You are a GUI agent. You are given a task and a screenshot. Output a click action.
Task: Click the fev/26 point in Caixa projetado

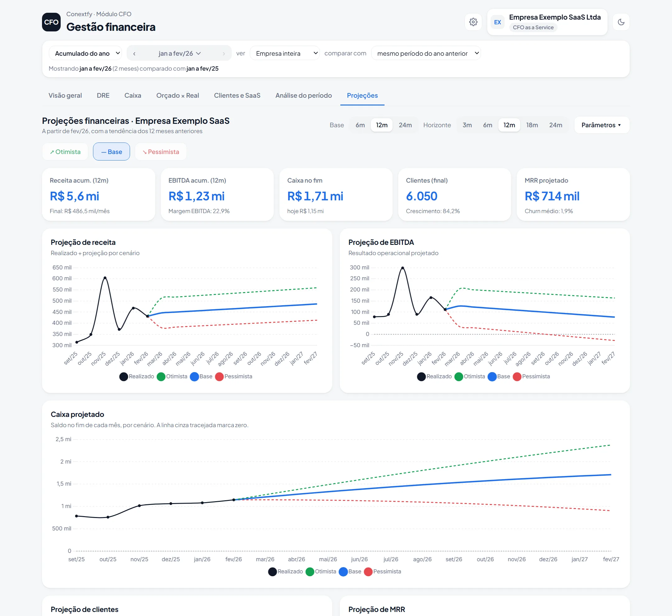click(234, 500)
